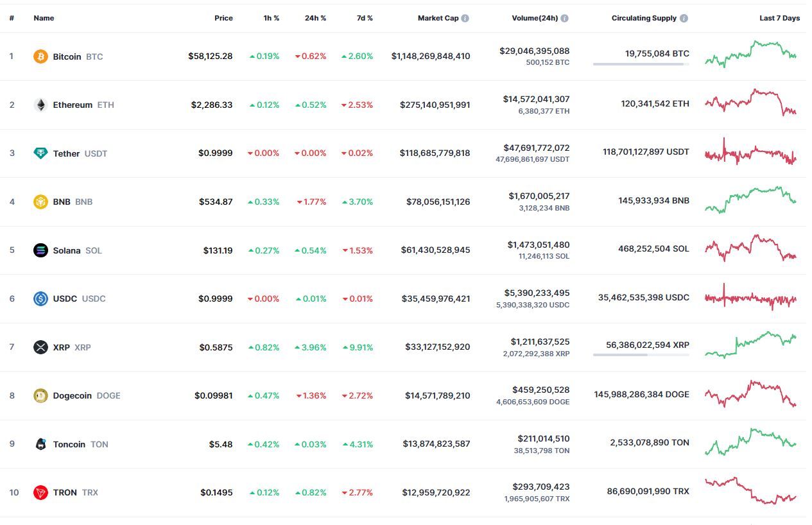
Task: Click the Tether green logo icon
Action: [x=40, y=153]
